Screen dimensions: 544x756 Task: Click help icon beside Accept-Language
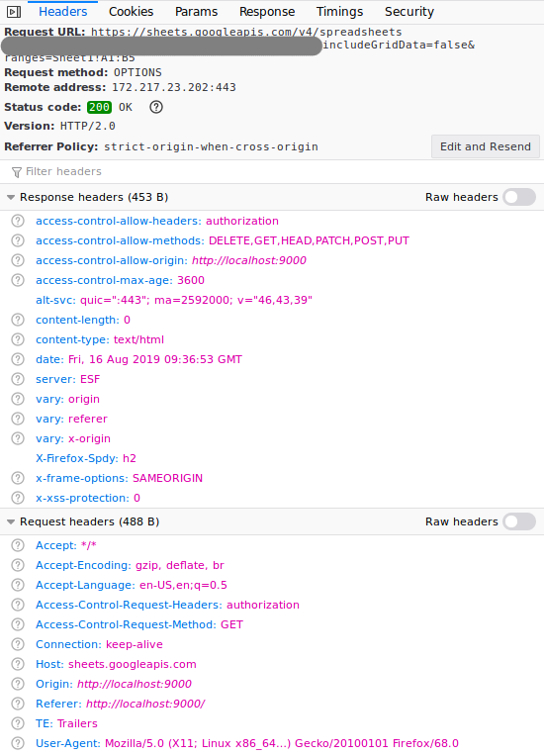(18, 585)
